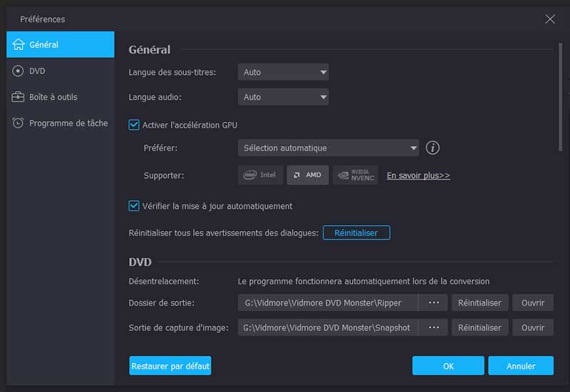Click the Restaurer par défaut button
Screen dimensions: 570x392
point(170,366)
